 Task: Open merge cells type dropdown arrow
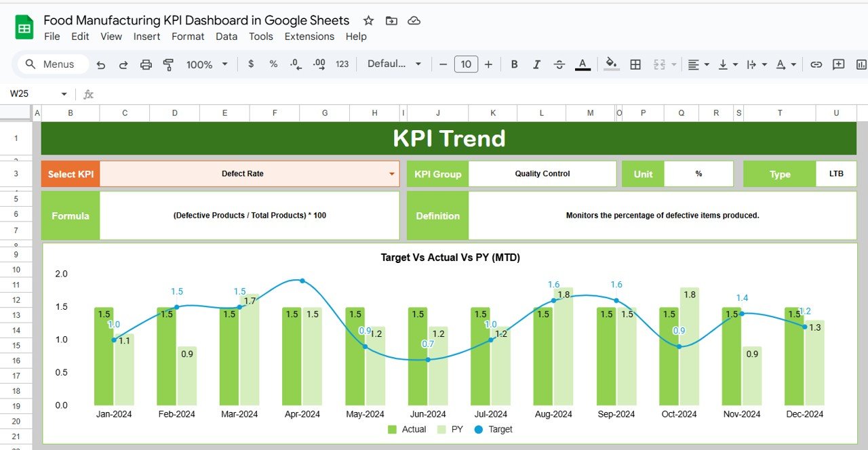[673, 64]
